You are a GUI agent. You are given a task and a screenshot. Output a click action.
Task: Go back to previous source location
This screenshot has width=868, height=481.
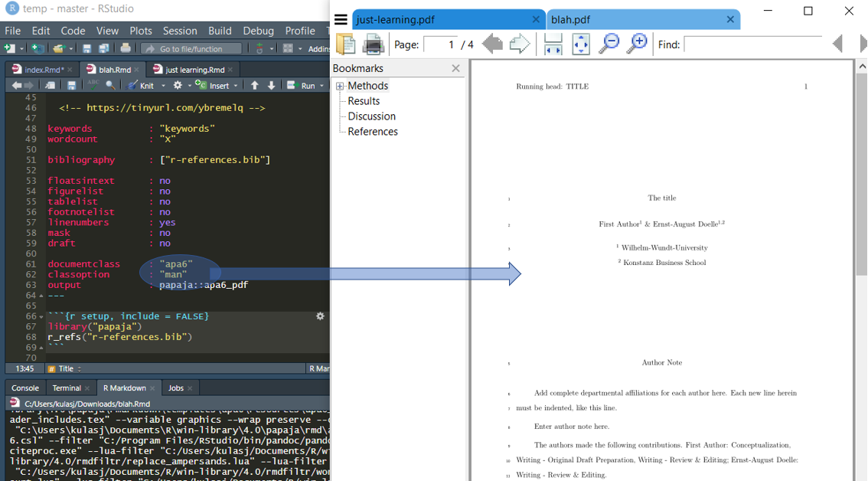[x=17, y=85]
